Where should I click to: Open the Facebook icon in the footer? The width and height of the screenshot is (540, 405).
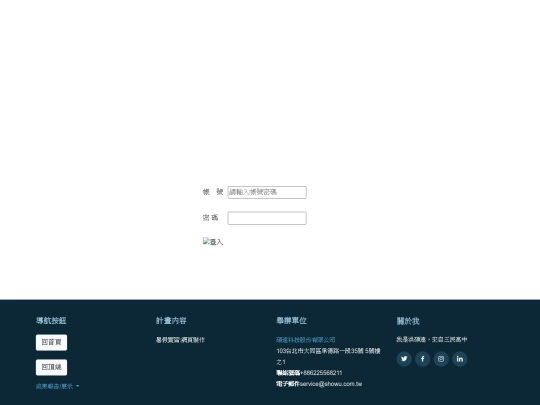click(423, 359)
